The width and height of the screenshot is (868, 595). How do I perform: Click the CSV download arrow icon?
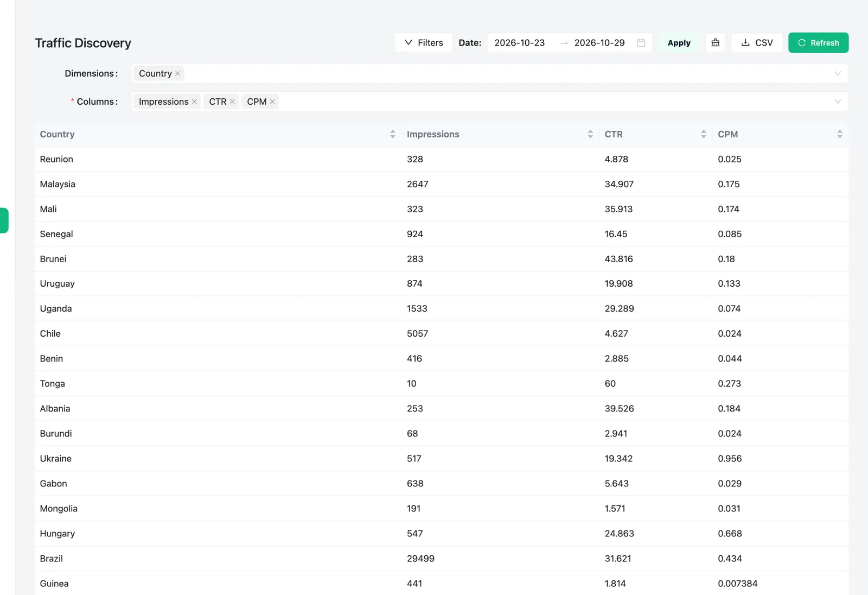(745, 42)
